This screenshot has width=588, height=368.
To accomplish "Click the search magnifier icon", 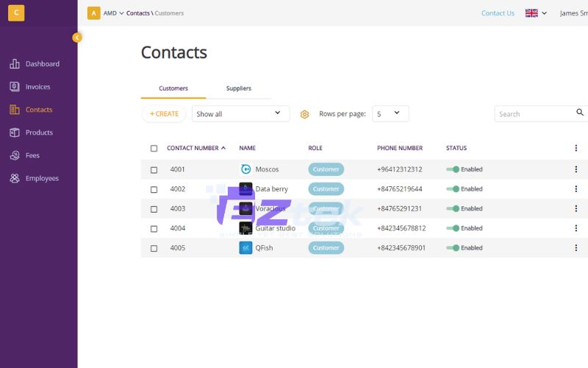I will (580, 113).
